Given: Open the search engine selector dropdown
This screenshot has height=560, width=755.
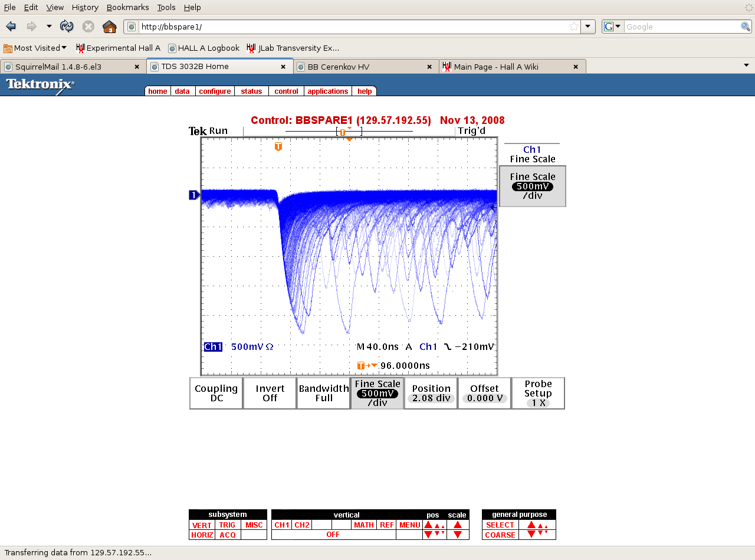Looking at the screenshot, I should [613, 27].
